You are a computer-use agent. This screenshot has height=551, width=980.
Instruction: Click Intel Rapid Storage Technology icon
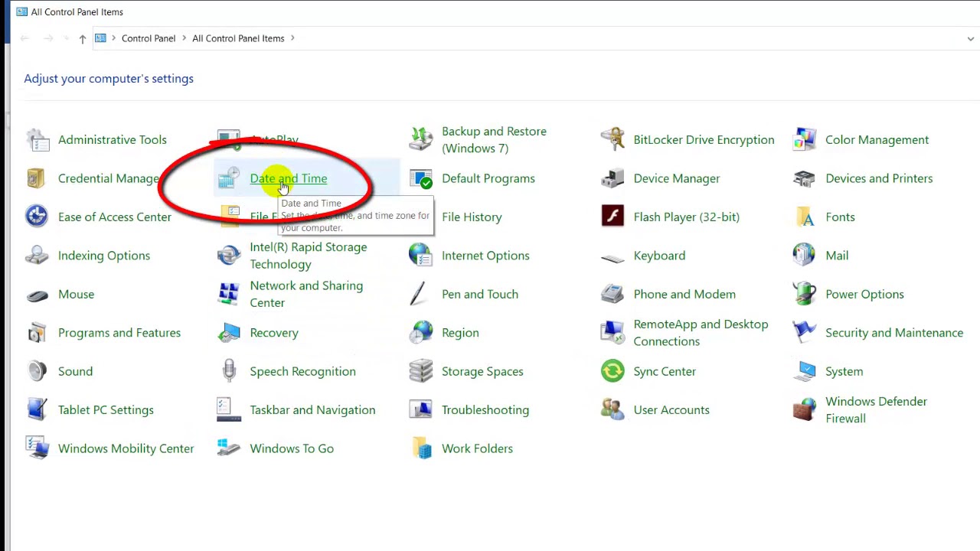pos(229,256)
